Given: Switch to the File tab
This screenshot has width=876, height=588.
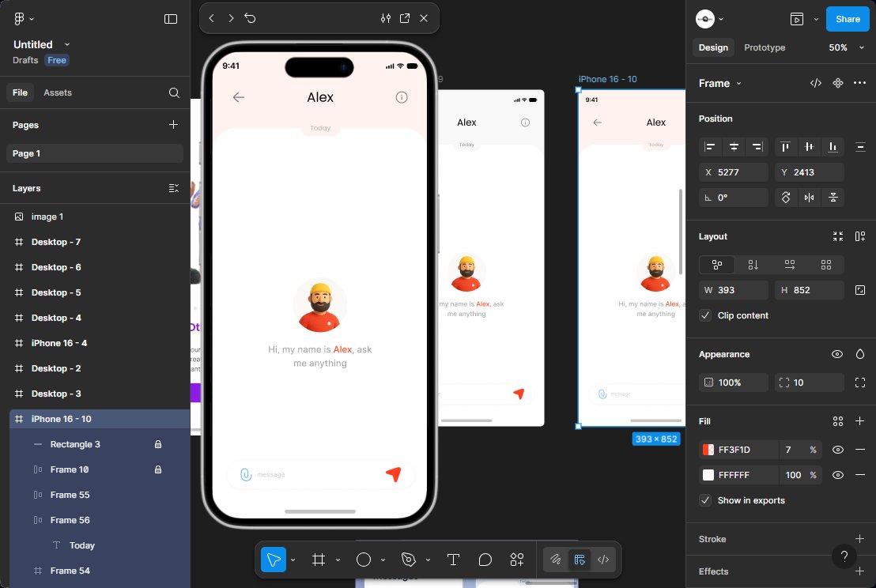Looking at the screenshot, I should (20, 92).
